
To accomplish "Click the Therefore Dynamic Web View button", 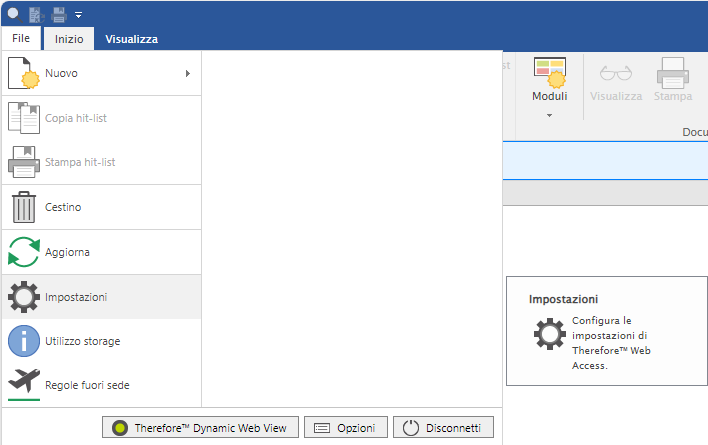I will (199, 428).
